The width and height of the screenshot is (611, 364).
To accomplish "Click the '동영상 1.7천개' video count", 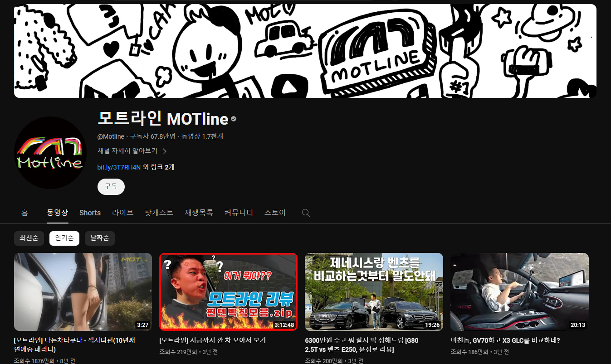I will (202, 136).
